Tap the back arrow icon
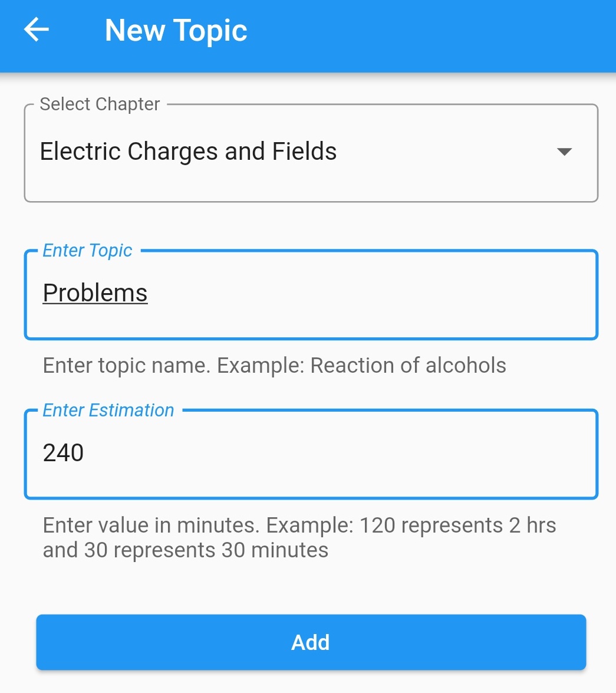The width and height of the screenshot is (616, 693). coord(36,30)
